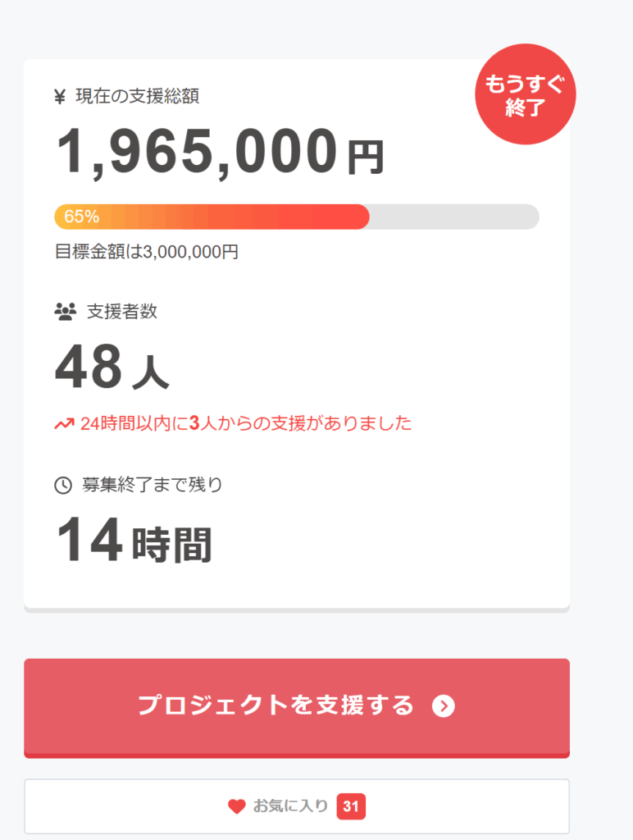Click the 65% funding progress bar
The width and height of the screenshot is (633, 840).
212,217
